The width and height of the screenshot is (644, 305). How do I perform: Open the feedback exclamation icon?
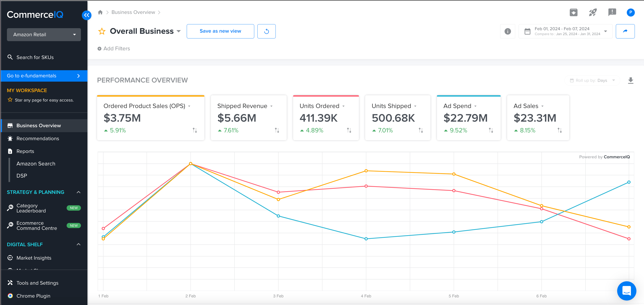click(x=612, y=12)
